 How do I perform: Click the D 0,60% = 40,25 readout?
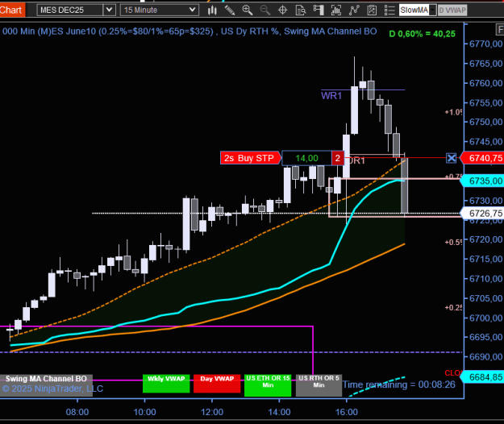tap(422, 34)
